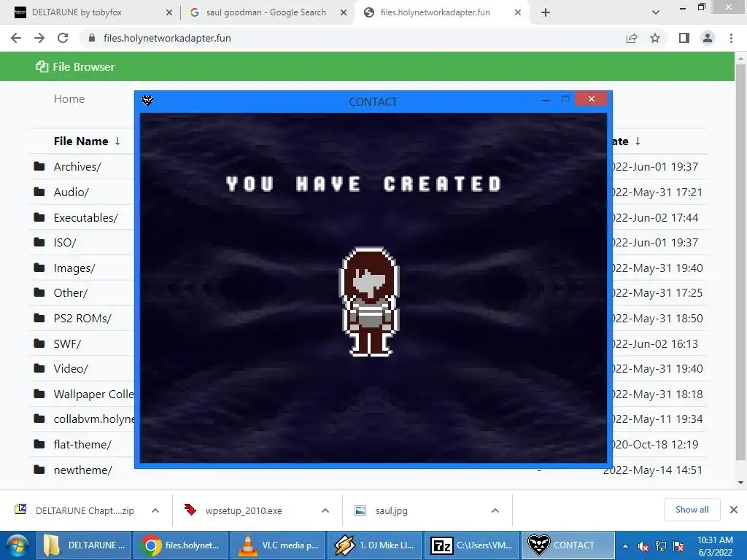Click the folder icon beside Archives/
The width and height of the screenshot is (747, 560).
[39, 167]
